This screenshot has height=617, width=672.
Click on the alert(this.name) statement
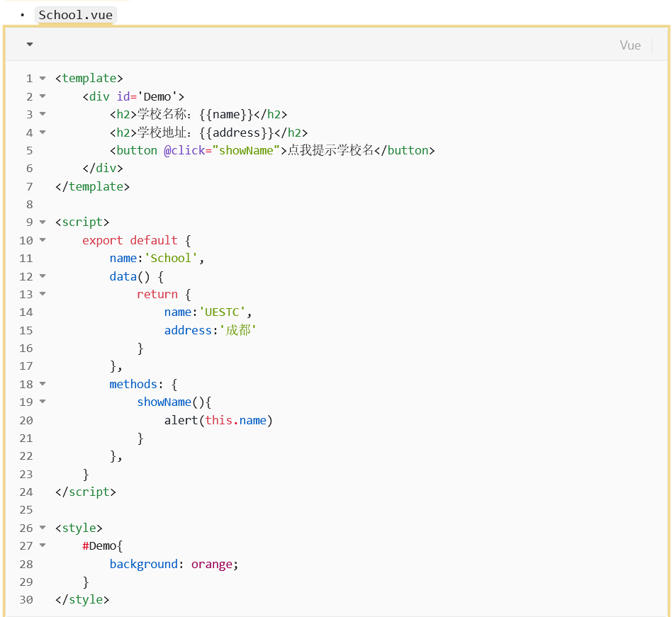pyautogui.click(x=218, y=420)
